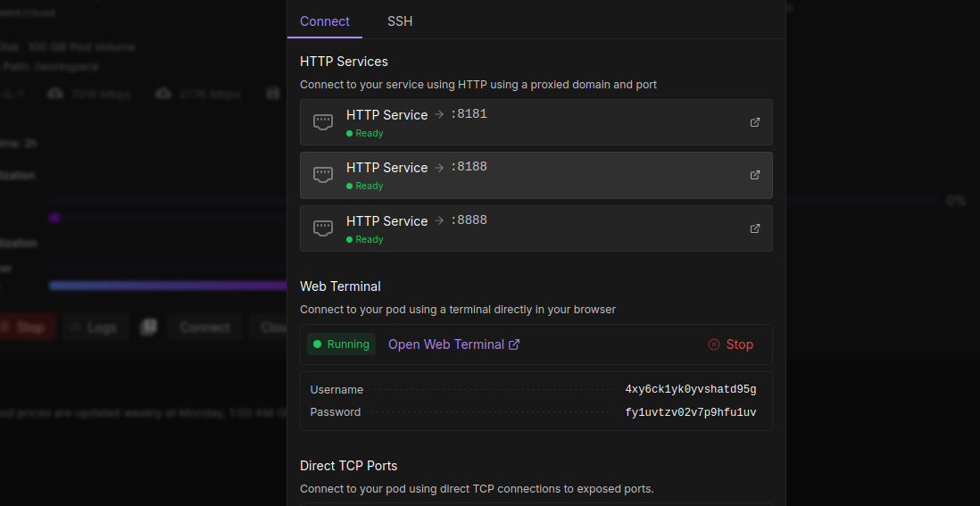
Task: Click the green Running status badge
Action: pyautogui.click(x=341, y=344)
